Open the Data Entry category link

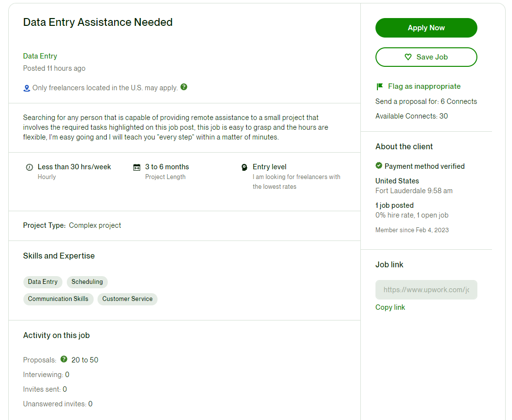40,56
